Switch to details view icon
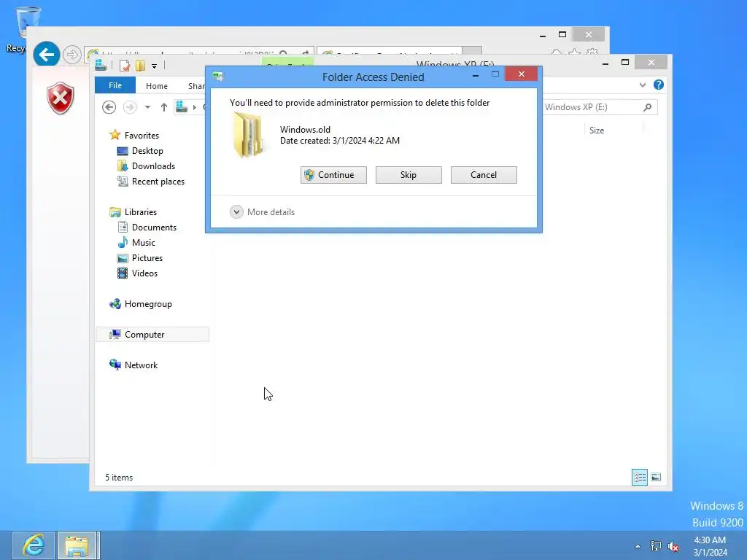Viewport: 747px width, 560px height. [x=639, y=477]
